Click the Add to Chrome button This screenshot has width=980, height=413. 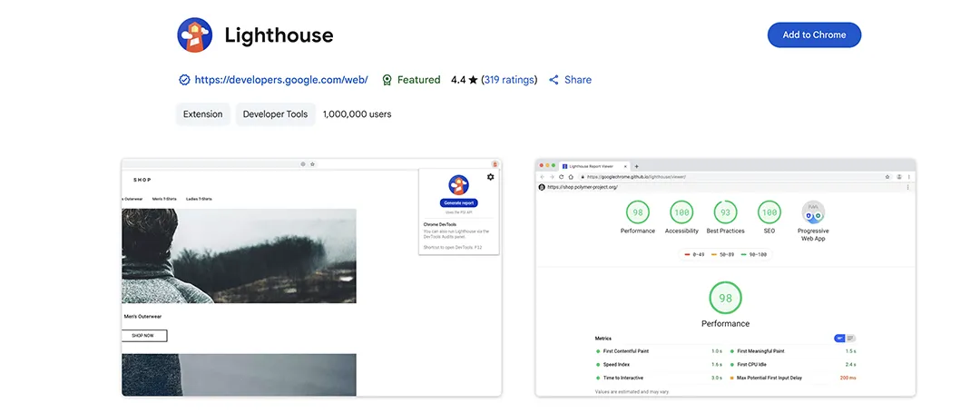click(814, 35)
